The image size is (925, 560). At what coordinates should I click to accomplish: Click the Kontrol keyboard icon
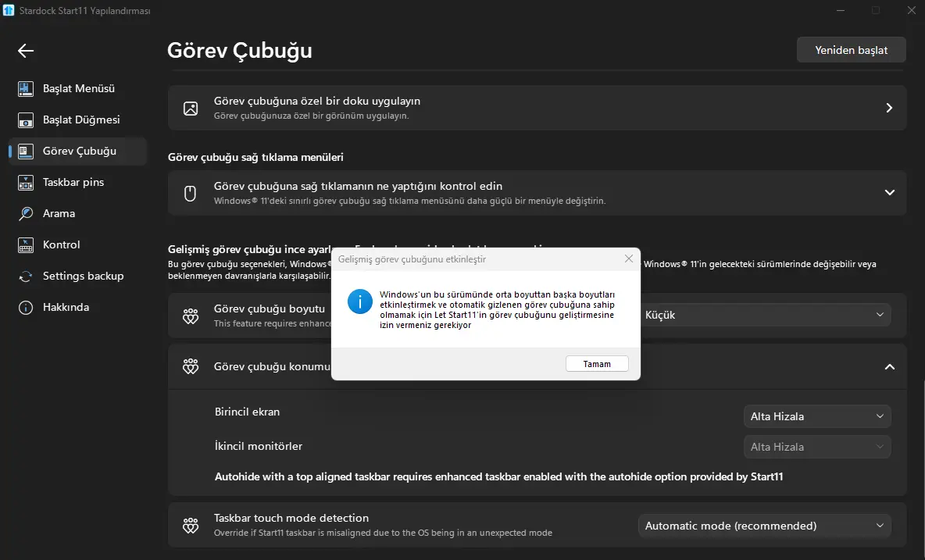[x=25, y=244]
